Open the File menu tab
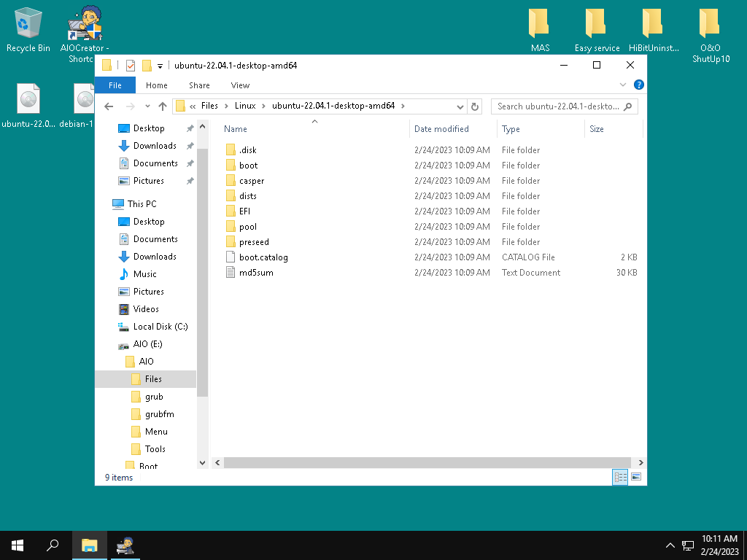 point(115,85)
